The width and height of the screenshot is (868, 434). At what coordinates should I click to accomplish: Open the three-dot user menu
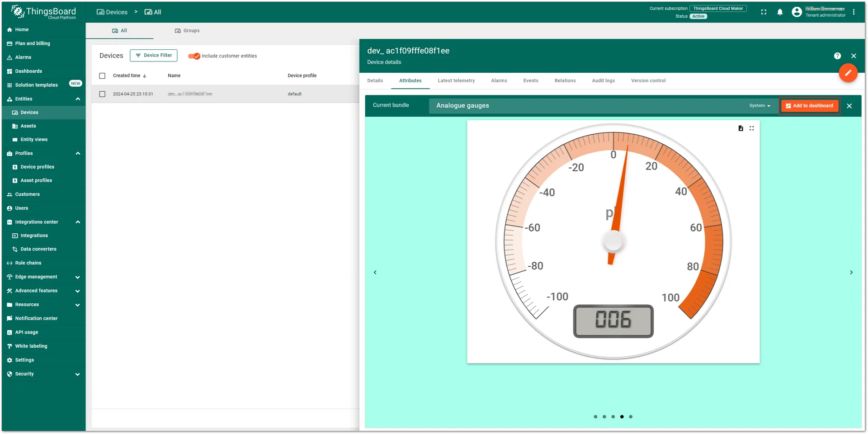point(854,12)
